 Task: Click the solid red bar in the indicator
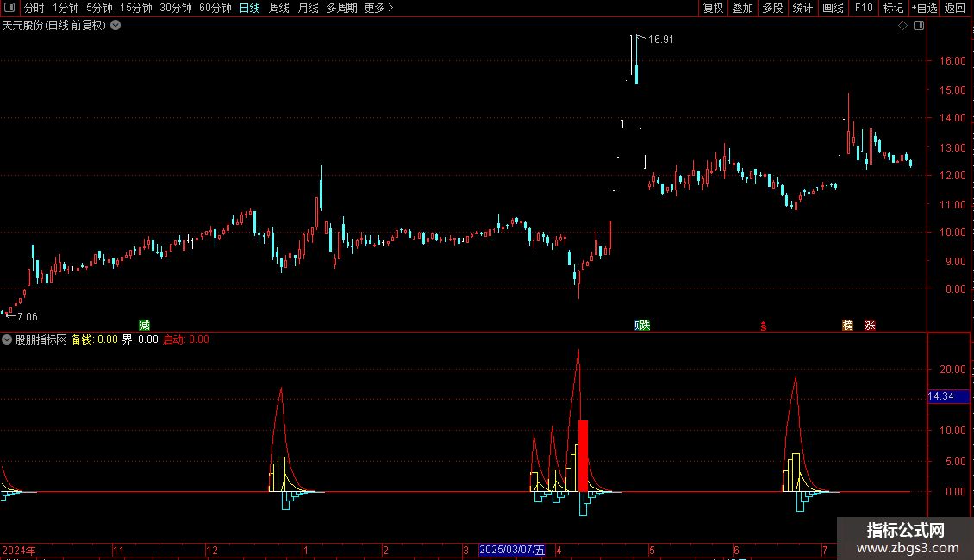583,457
